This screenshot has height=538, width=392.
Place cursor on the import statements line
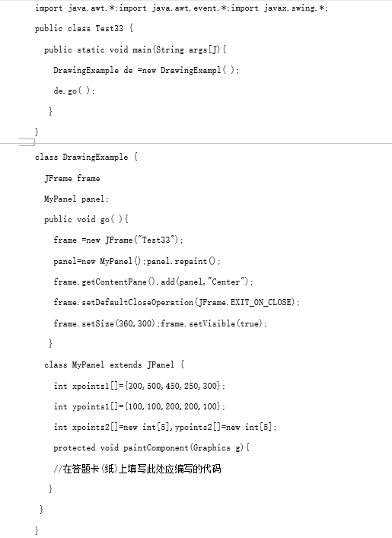(181, 8)
